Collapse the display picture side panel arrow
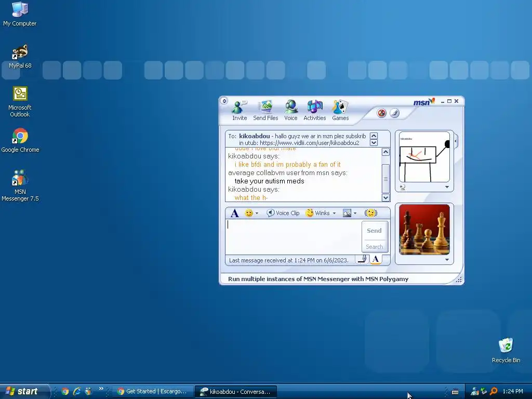532x399 pixels. click(x=456, y=141)
